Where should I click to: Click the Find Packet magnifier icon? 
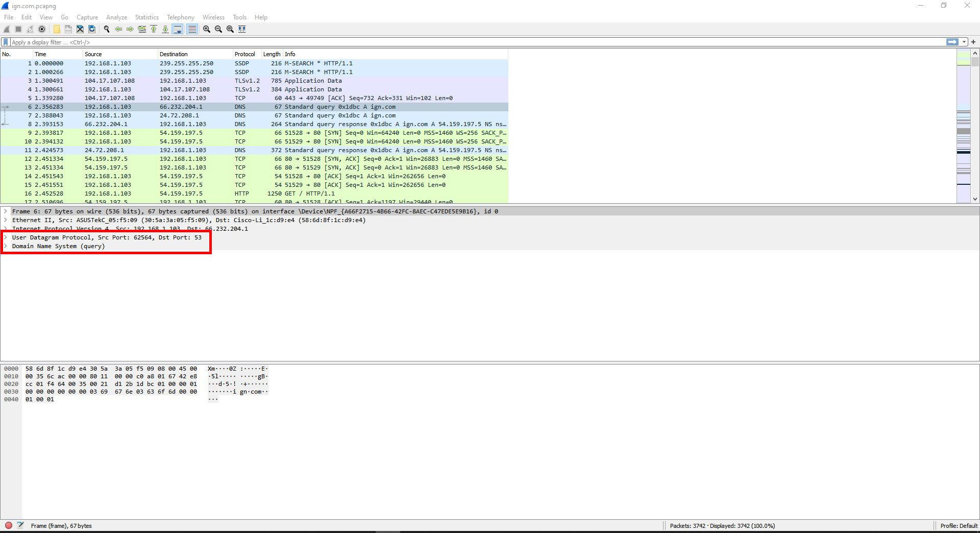[107, 29]
